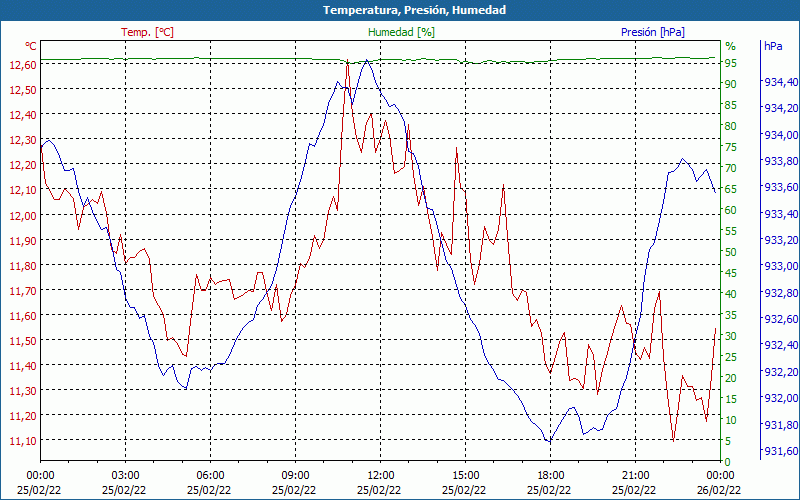The image size is (800, 500).
Task: Select the green "Humedad [%]" legend label
Action: click(402, 32)
